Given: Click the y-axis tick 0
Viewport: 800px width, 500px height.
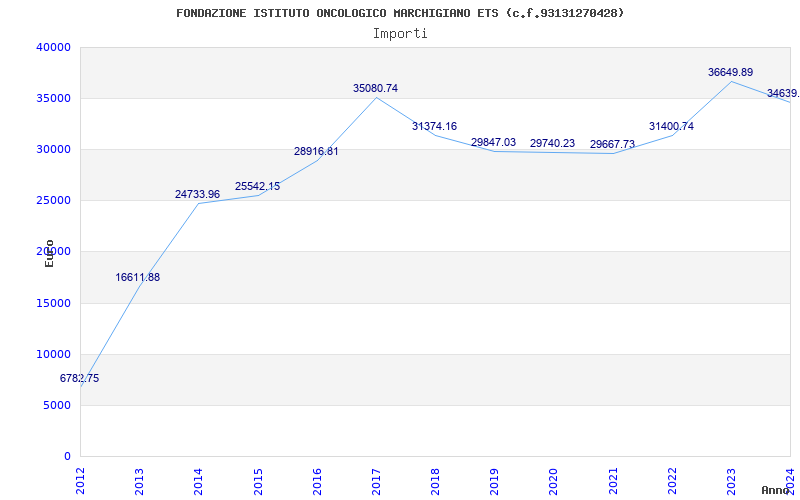Looking at the screenshot, I should pos(67,457).
